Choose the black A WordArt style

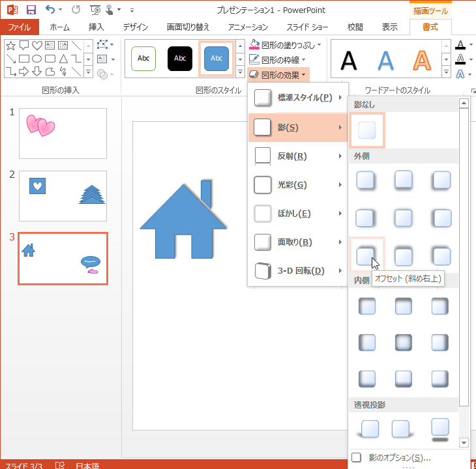pos(348,61)
